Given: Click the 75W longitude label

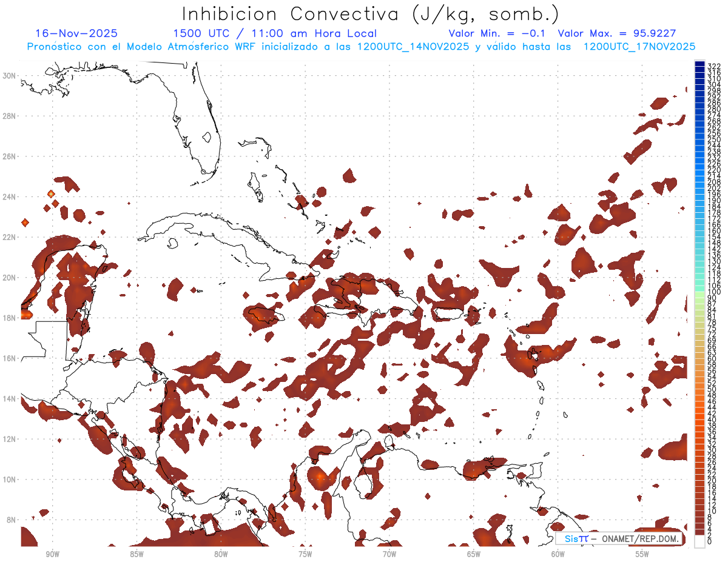Looking at the screenshot, I should (x=305, y=554).
